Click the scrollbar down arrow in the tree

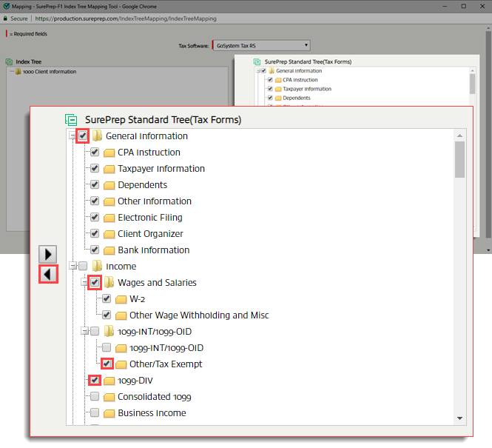point(459,418)
